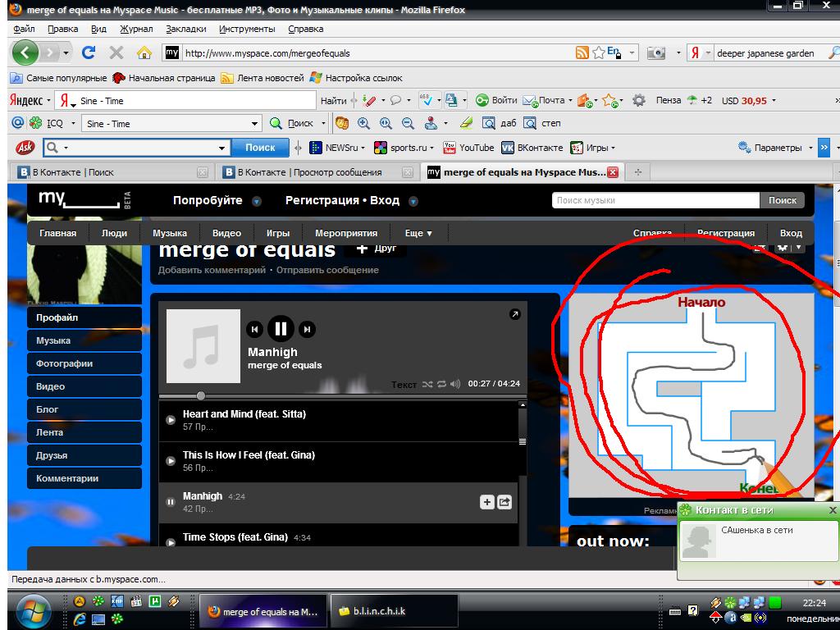The width and height of the screenshot is (840, 630).
Task: Toggle repeat in the music player
Action: click(x=441, y=384)
